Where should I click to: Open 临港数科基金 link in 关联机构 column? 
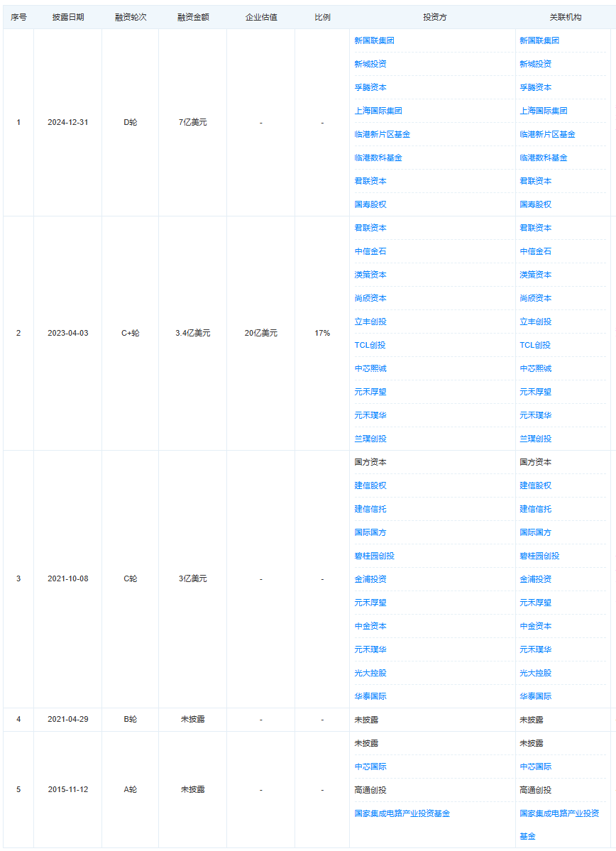544,158
